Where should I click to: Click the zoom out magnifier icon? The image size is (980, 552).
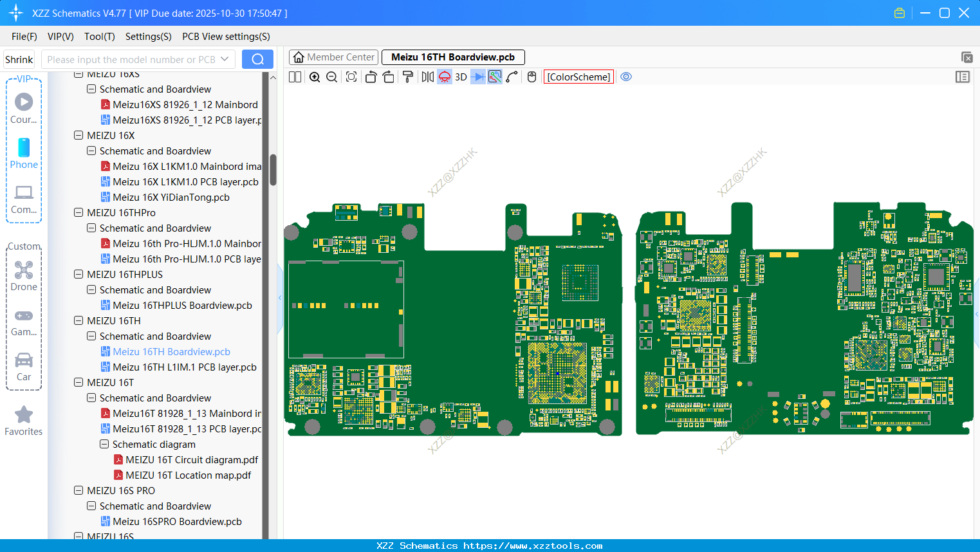pos(332,77)
